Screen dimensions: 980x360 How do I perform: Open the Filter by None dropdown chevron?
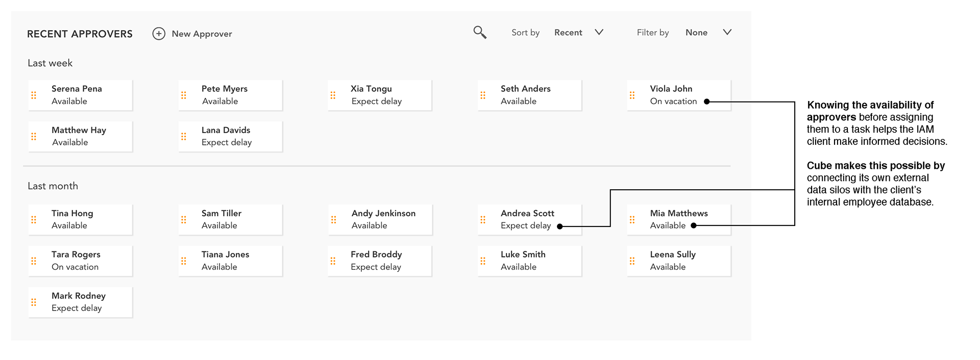pos(727,32)
